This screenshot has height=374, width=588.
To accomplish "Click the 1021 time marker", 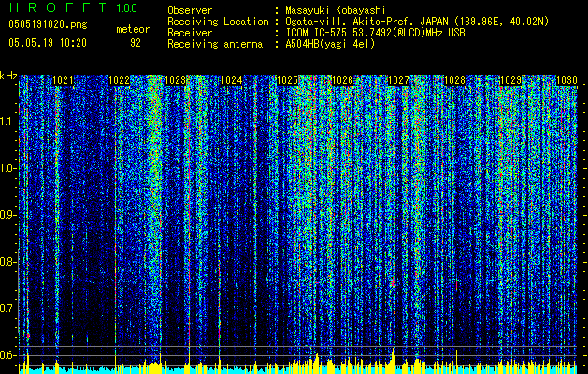I will [64, 80].
